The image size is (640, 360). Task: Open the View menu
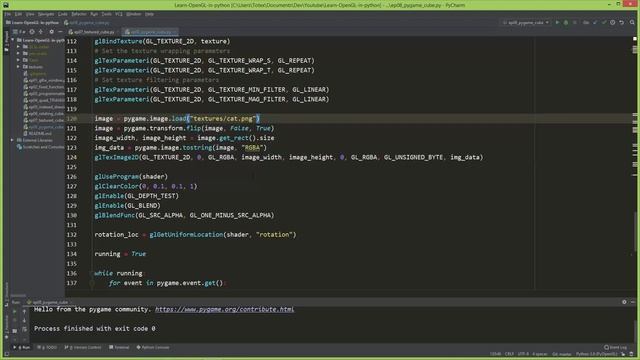[30, 14]
